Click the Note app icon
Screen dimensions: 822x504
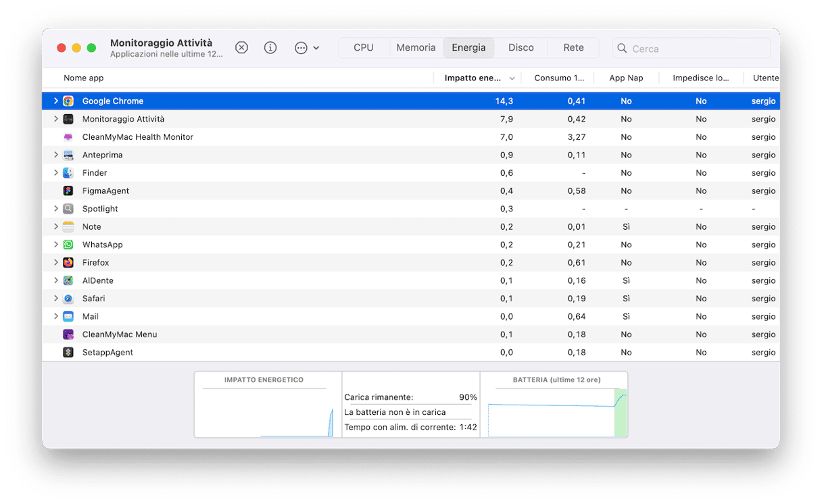68,227
